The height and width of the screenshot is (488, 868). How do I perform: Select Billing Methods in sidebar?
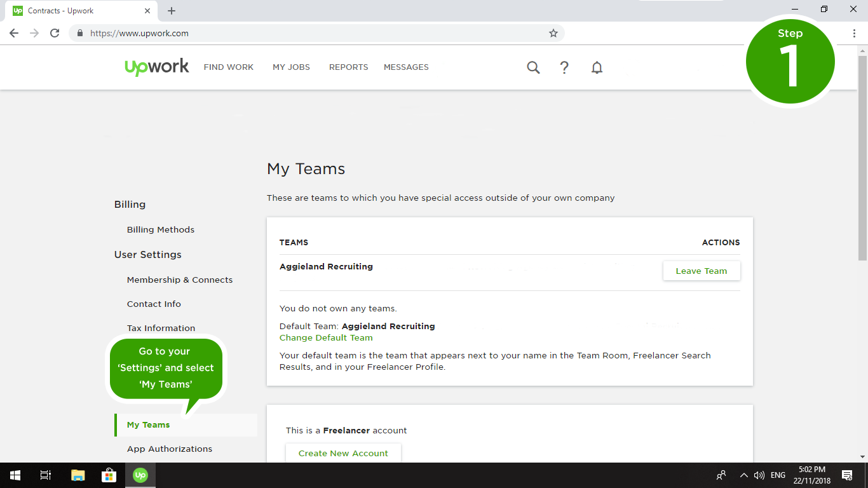pyautogui.click(x=161, y=230)
